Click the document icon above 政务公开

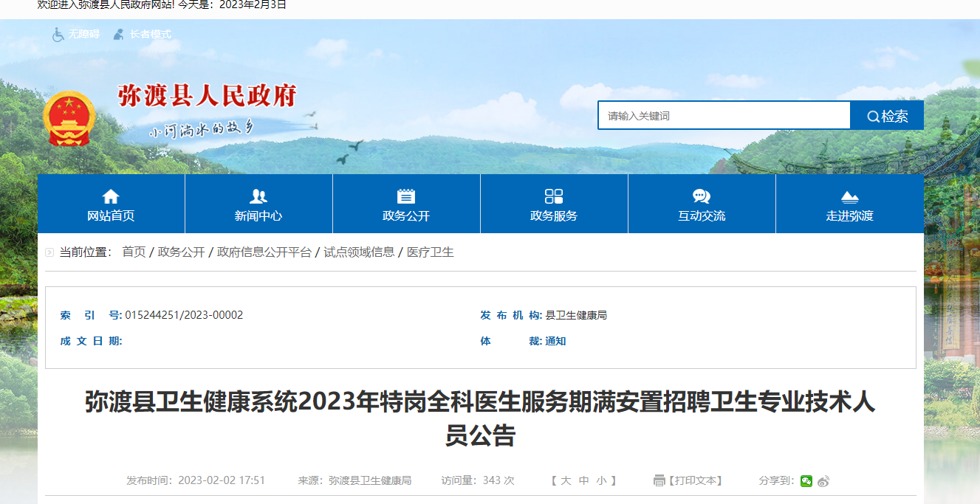coord(406,196)
